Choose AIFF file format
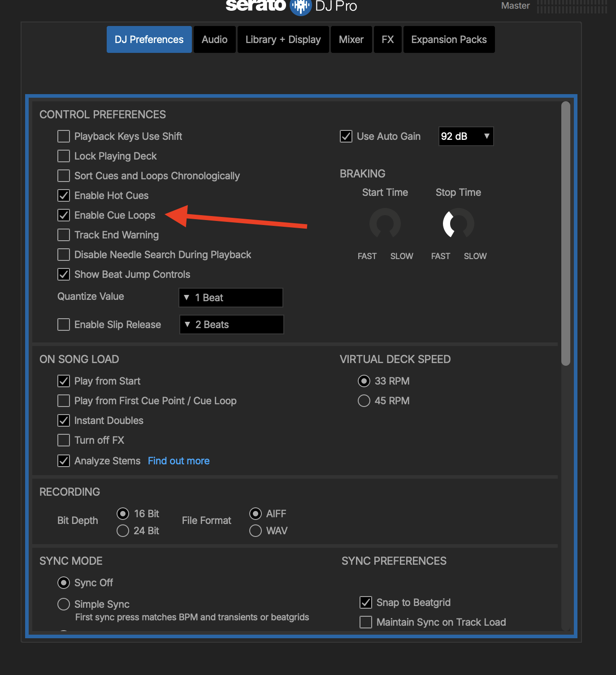The height and width of the screenshot is (675, 616). tap(256, 514)
